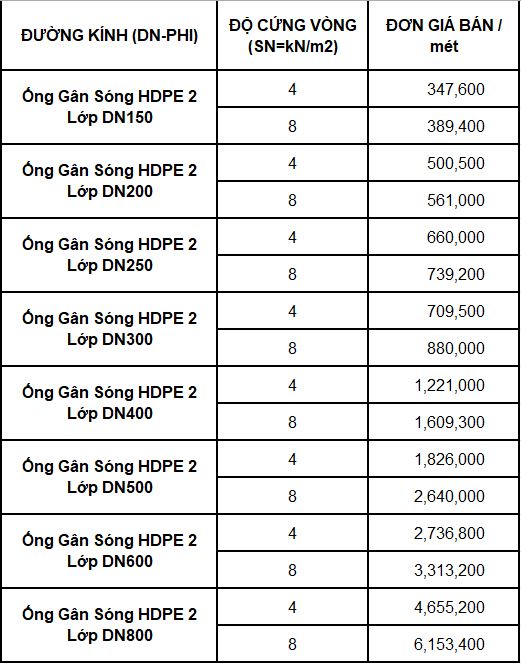Select the ĐỘ CỨNG VÒNG column header
521x663 pixels.
click(x=293, y=36)
